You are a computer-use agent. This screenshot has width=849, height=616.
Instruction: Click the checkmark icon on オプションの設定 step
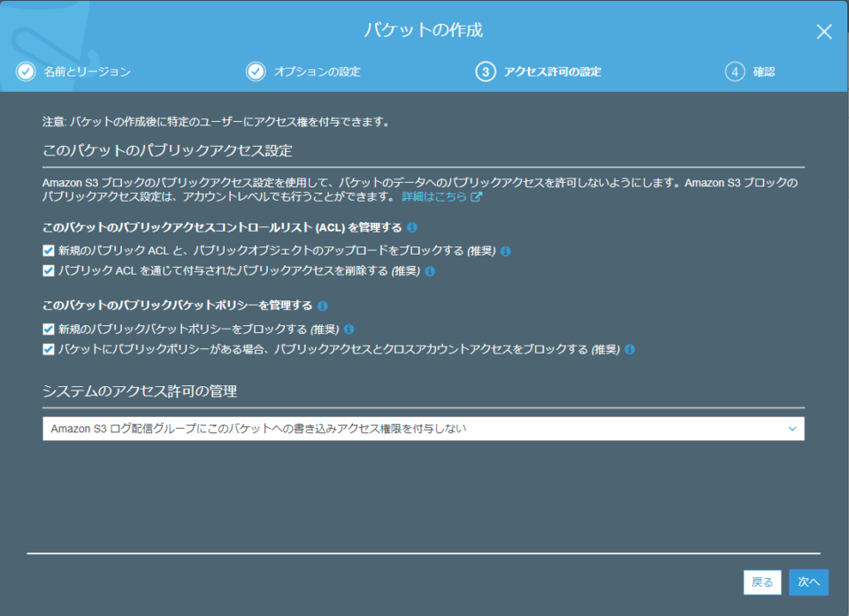(255, 72)
